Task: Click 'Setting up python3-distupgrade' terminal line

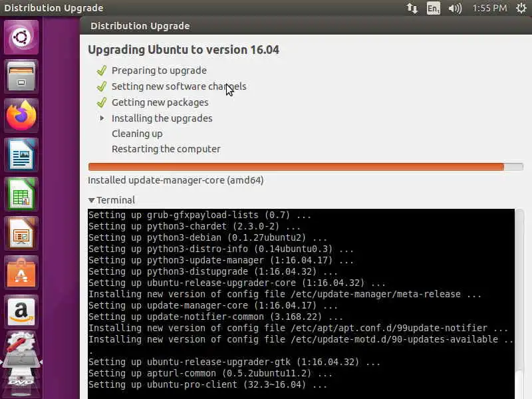Action: pos(213,271)
